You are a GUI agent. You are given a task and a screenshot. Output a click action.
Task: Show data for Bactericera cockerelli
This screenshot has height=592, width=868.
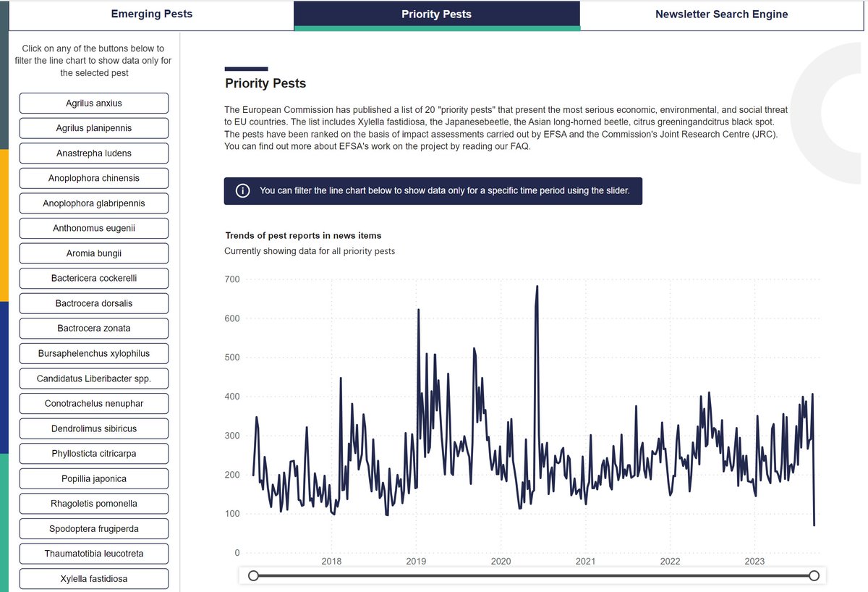[x=94, y=278]
